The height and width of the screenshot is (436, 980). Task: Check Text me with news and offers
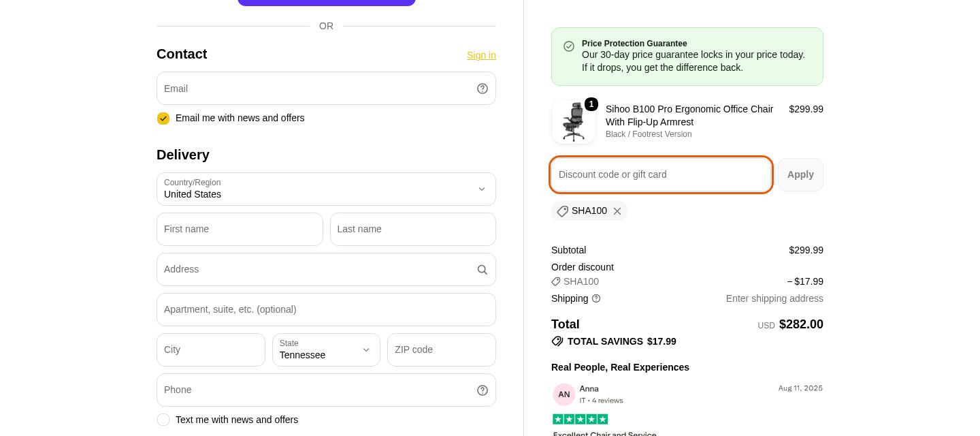pos(163,420)
